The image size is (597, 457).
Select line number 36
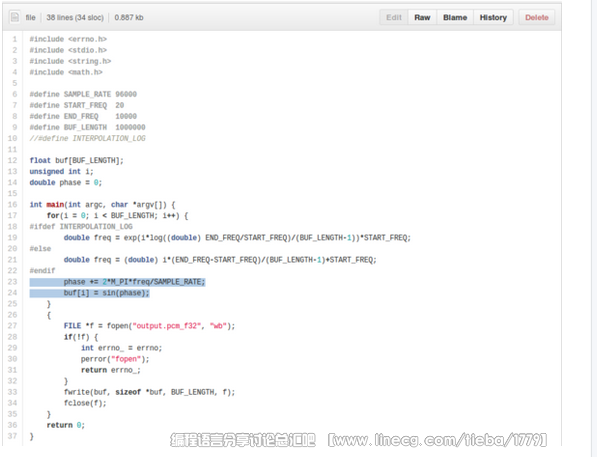[x=13, y=425]
